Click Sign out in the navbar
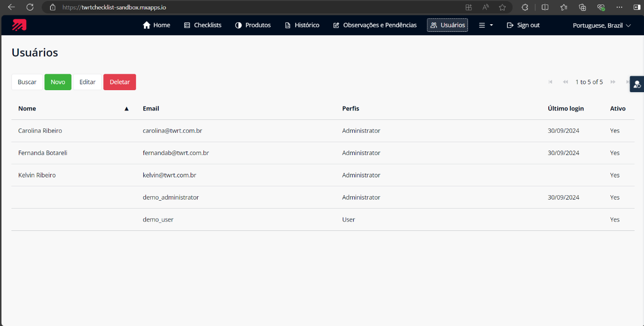Screen dimensions: 644x326 click(x=523, y=25)
